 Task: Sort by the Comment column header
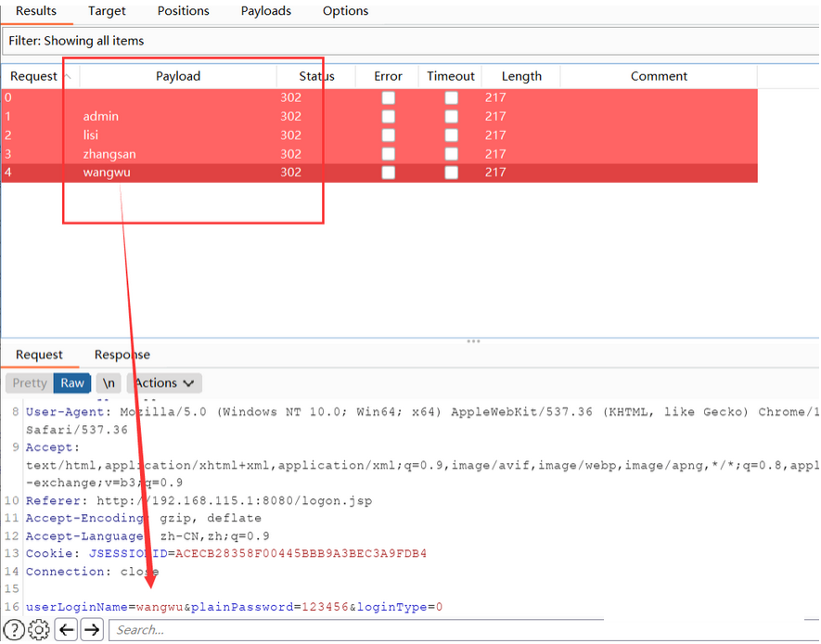[659, 76]
